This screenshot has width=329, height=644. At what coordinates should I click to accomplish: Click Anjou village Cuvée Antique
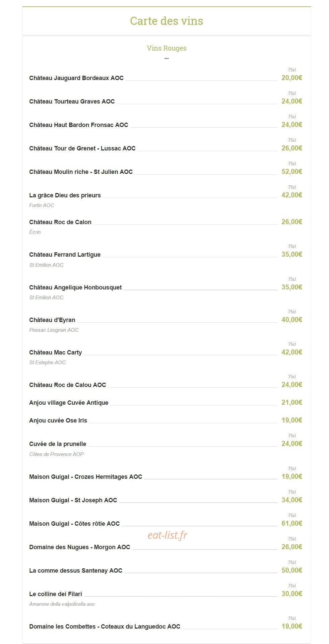pos(69,403)
